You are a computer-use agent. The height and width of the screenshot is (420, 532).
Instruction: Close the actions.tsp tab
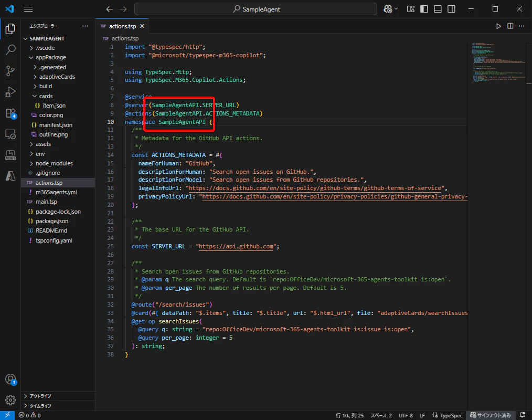tap(142, 26)
